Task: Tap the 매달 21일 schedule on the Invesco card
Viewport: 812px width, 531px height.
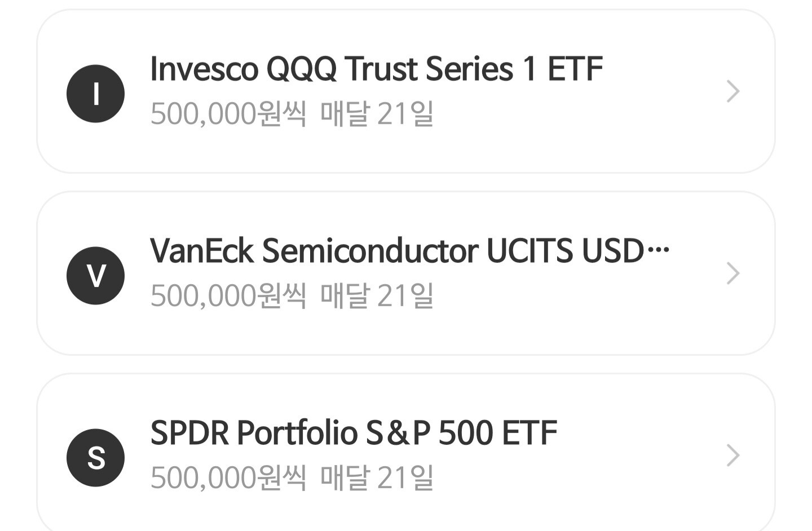Action: 377,114
